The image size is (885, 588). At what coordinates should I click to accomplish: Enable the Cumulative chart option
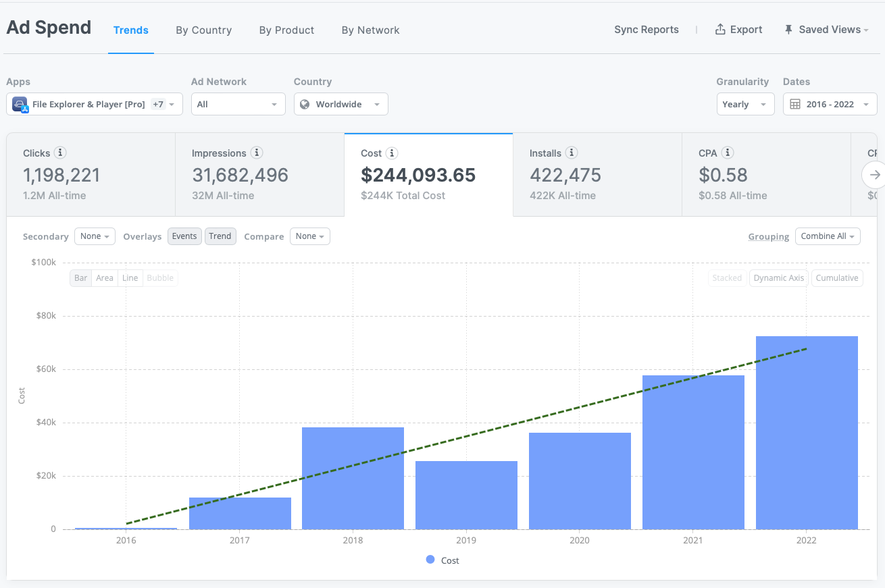pos(836,278)
